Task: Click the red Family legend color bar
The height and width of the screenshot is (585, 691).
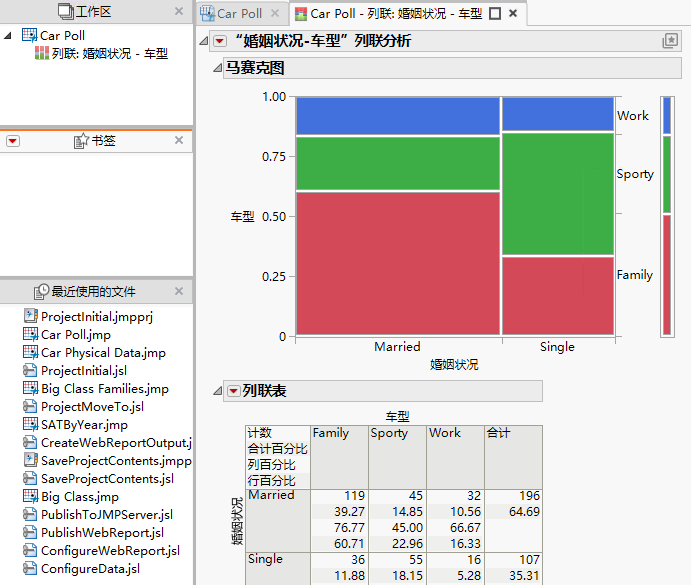Action: (x=667, y=275)
